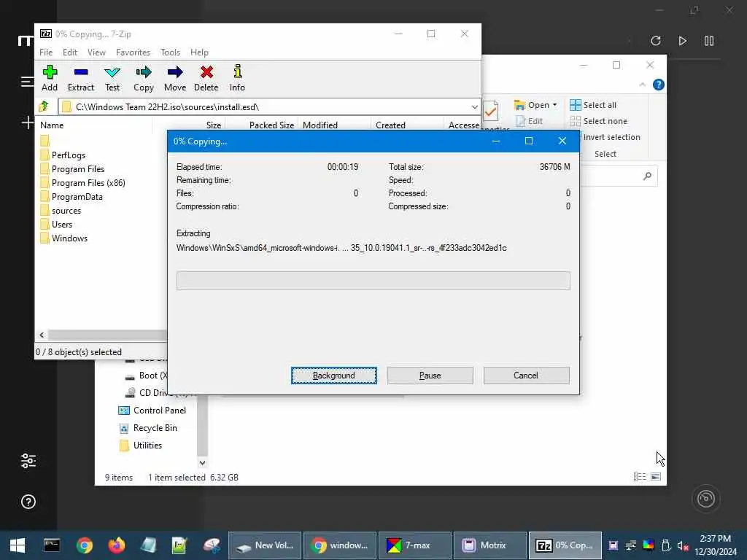Click the red Delete icon
The image size is (747, 560).
coord(206,79)
